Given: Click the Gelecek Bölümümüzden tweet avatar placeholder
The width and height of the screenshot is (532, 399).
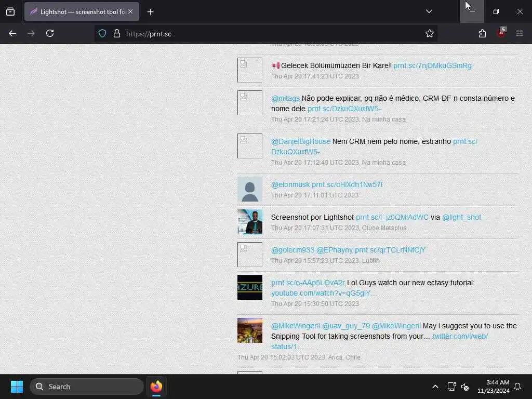Looking at the screenshot, I should (250, 70).
